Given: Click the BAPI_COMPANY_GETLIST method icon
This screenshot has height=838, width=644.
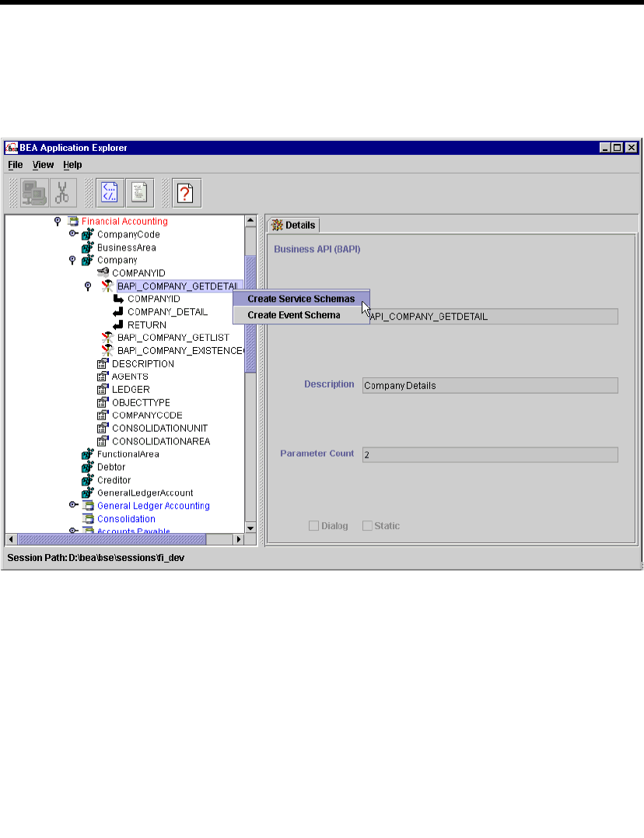Looking at the screenshot, I should click(108, 337).
